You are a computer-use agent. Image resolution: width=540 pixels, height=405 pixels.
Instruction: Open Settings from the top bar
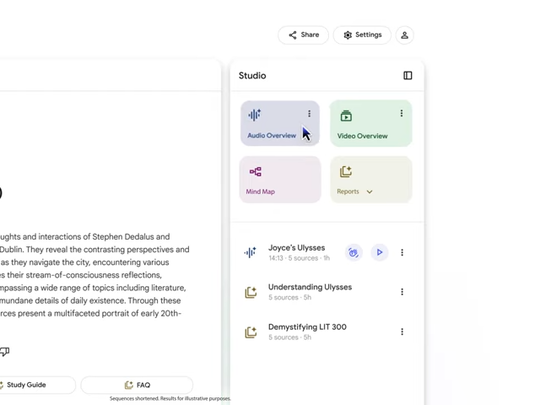click(x=362, y=35)
